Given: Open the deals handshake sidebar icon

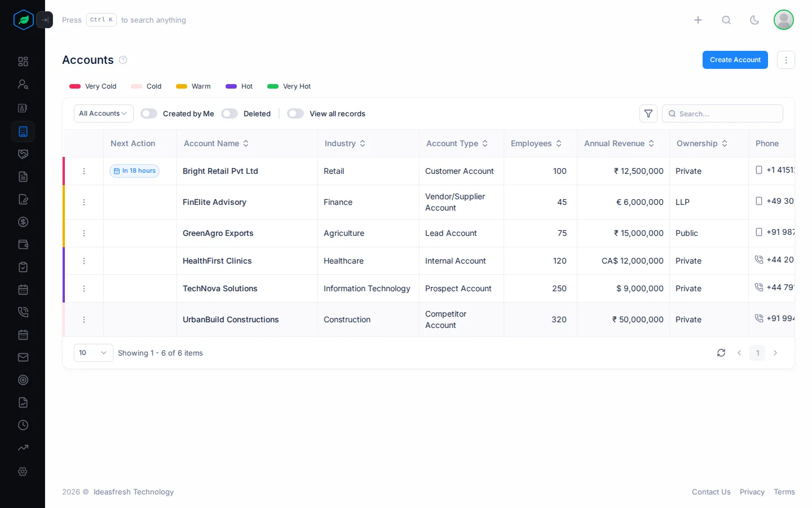Looking at the screenshot, I should coord(23,154).
